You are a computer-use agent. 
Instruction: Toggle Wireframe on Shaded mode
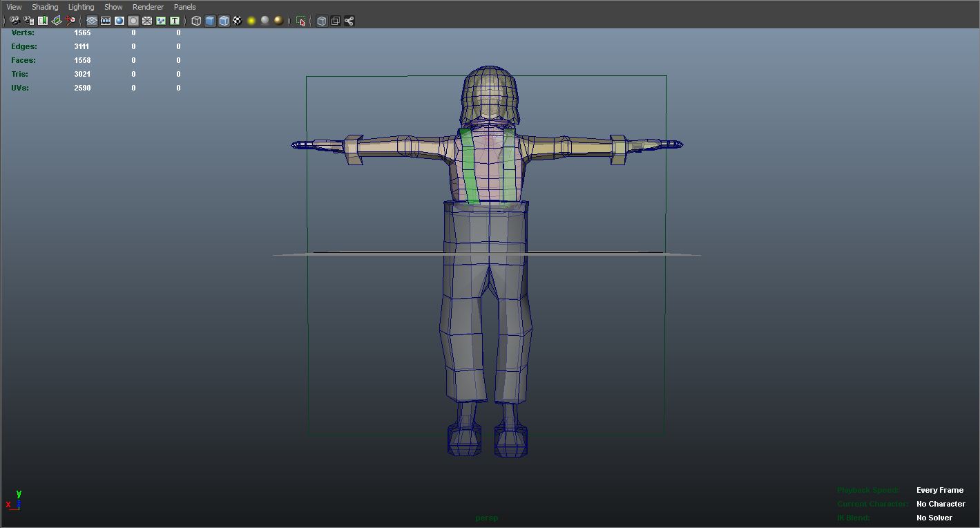[224, 21]
